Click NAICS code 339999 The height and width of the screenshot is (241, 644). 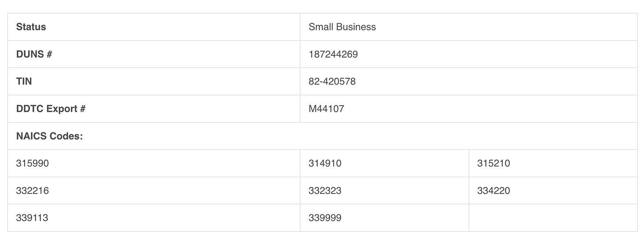(x=325, y=218)
